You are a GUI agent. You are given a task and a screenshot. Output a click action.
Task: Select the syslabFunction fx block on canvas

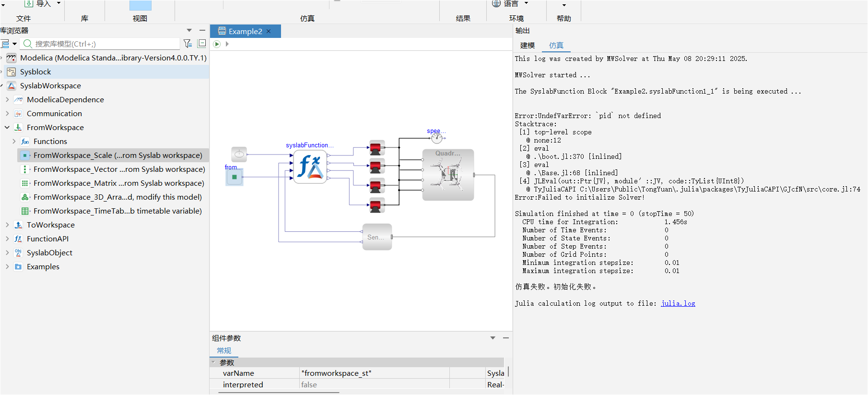coord(310,167)
